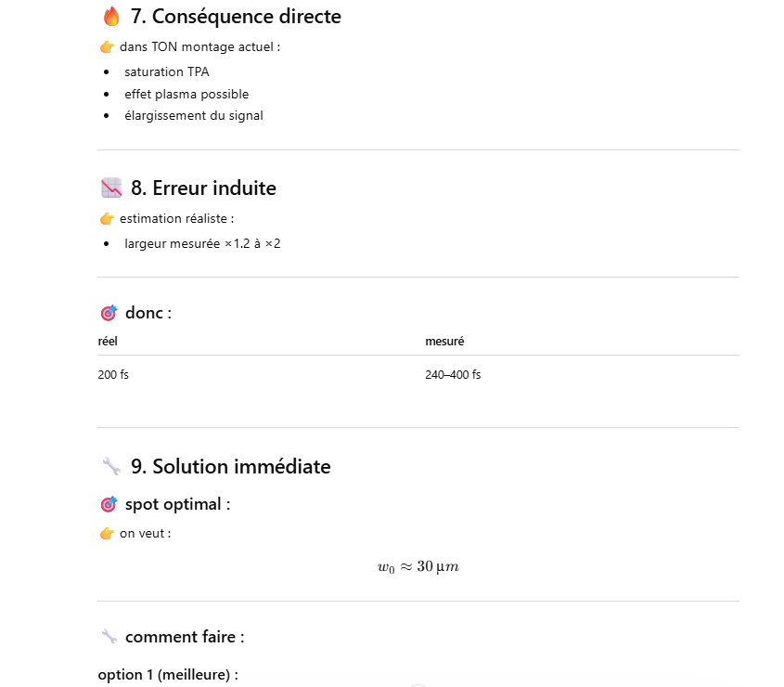Click the '8. Erreur induite' heading

203,188
